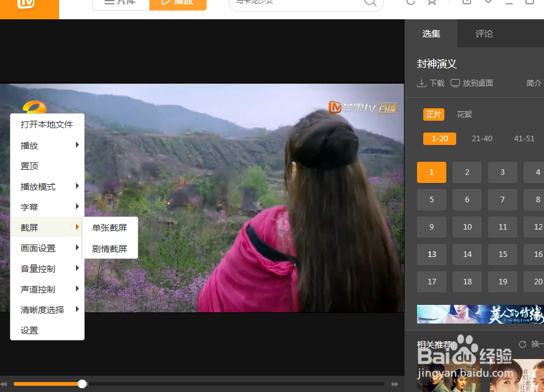544x392 pixels.
Task: Select the 正片 category toggle
Action: (x=434, y=114)
